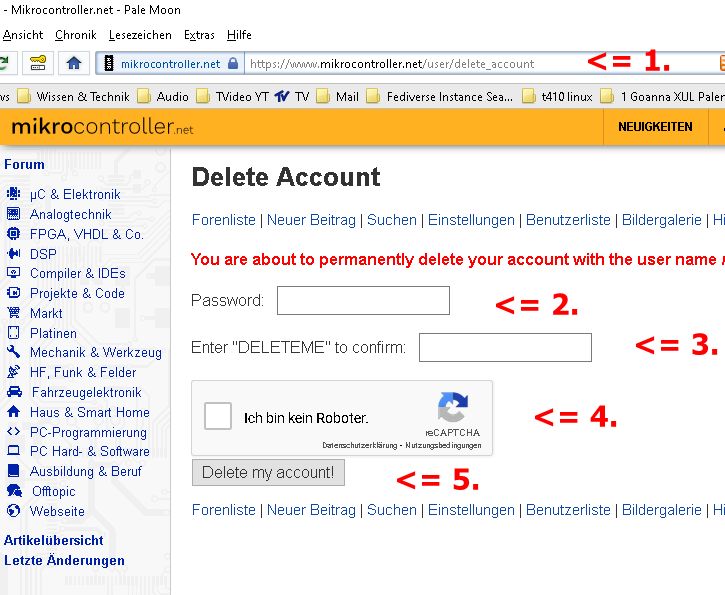This screenshot has width=725, height=595.
Task: Click the PC-Programmierung code brackets icon
Action: pos(14,431)
